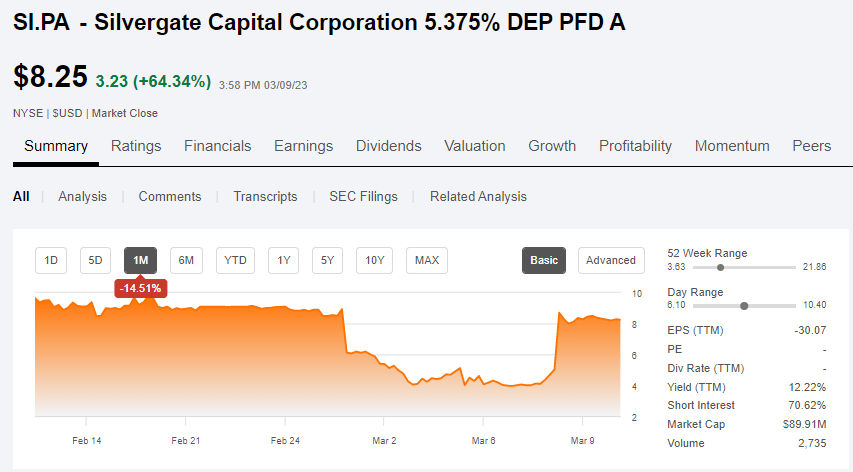The image size is (853, 472).
Task: Set chart range to 5Y
Action: pyautogui.click(x=327, y=260)
